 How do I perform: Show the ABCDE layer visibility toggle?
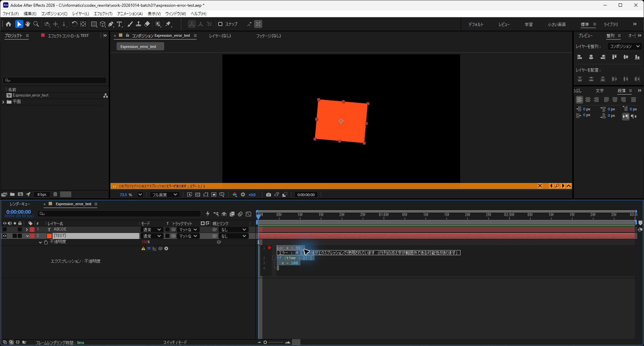[x=5, y=230]
